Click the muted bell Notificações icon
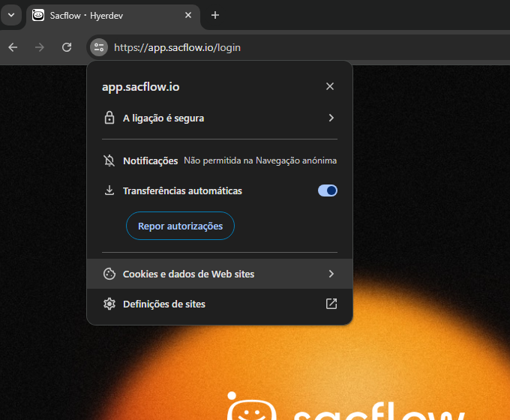The width and height of the screenshot is (510, 420). (109, 160)
